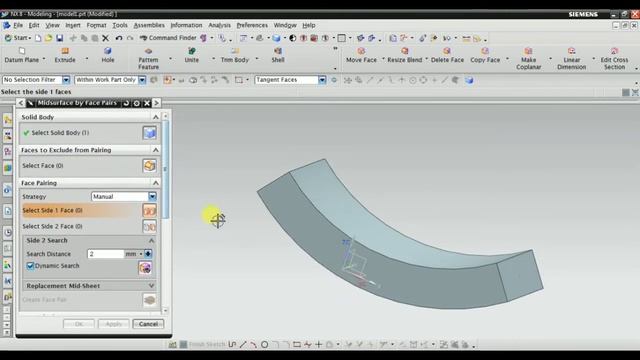Select the Make Coplanar tool

coord(529,58)
